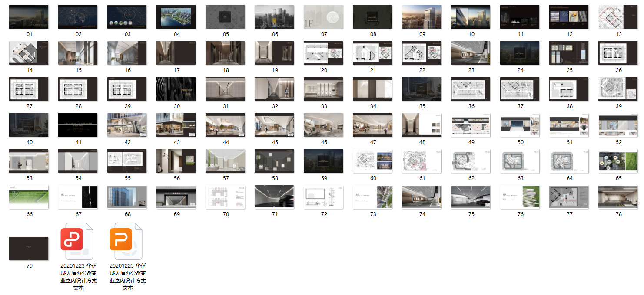Click thumbnail 23 parking garage rendering
Screen dimensions: 644x295
[x=471, y=53]
